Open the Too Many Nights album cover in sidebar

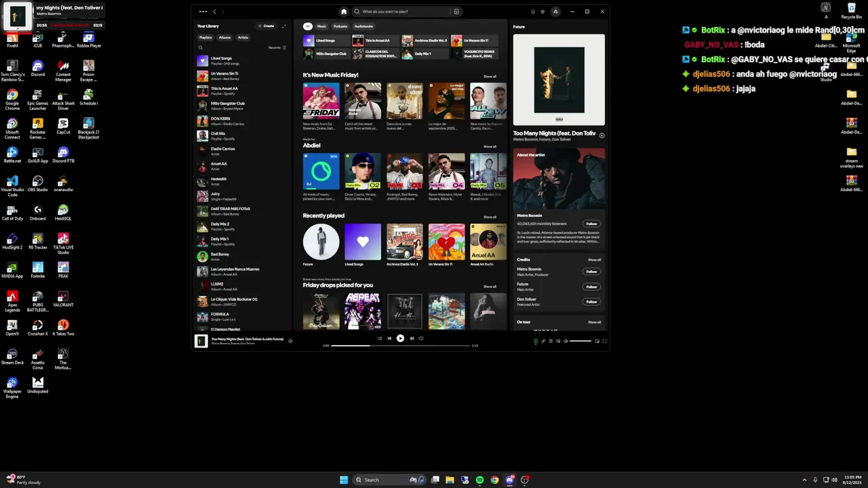tap(559, 80)
